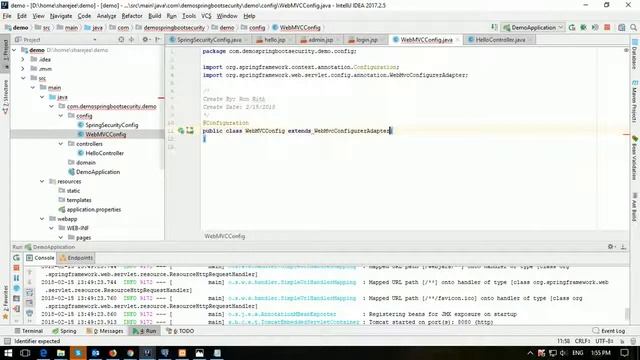Start debugging with the Debug bug icon
Image resolution: width=640 pixels, height=360 pixels.
tap(584, 27)
